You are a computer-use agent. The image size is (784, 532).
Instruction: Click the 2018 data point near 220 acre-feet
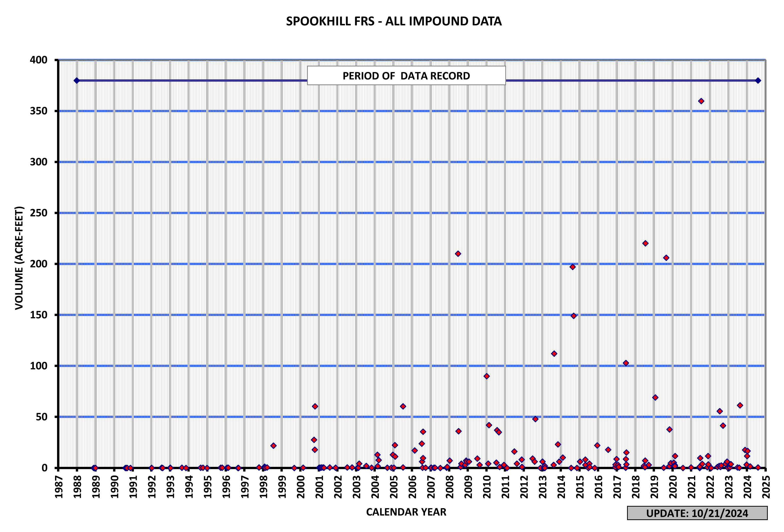[x=645, y=244]
